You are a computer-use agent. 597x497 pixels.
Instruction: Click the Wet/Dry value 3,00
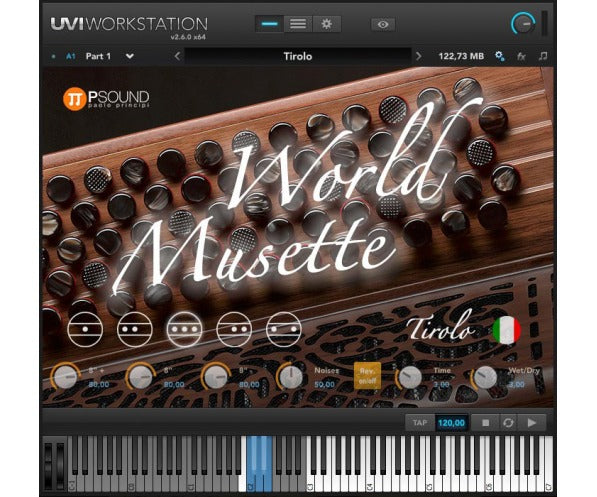[517, 384]
